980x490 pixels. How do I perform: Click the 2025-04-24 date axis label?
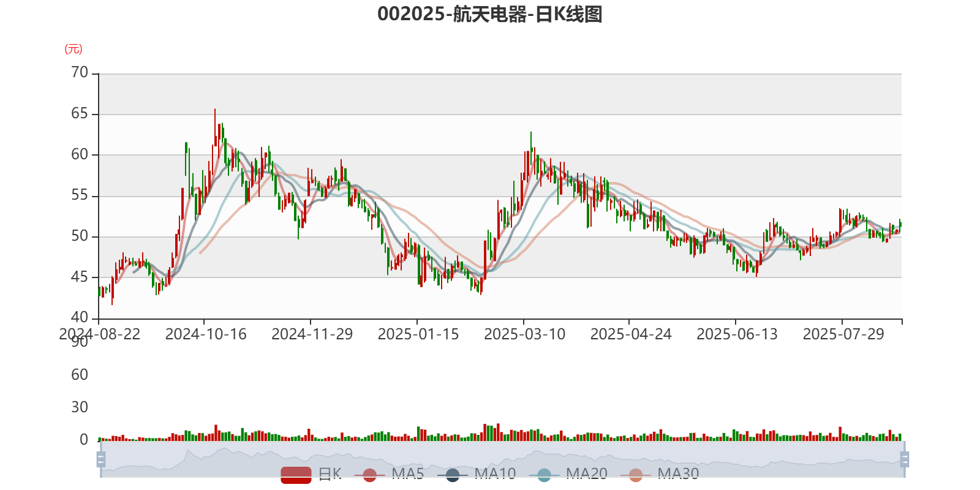631,334
